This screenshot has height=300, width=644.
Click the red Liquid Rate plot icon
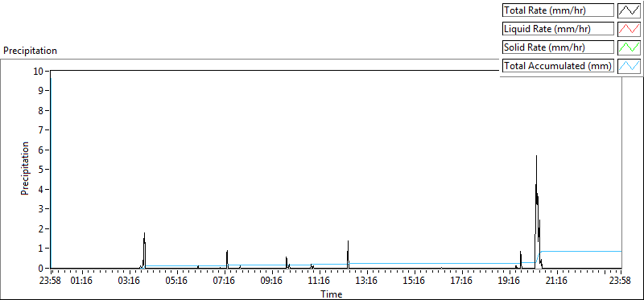tap(629, 29)
